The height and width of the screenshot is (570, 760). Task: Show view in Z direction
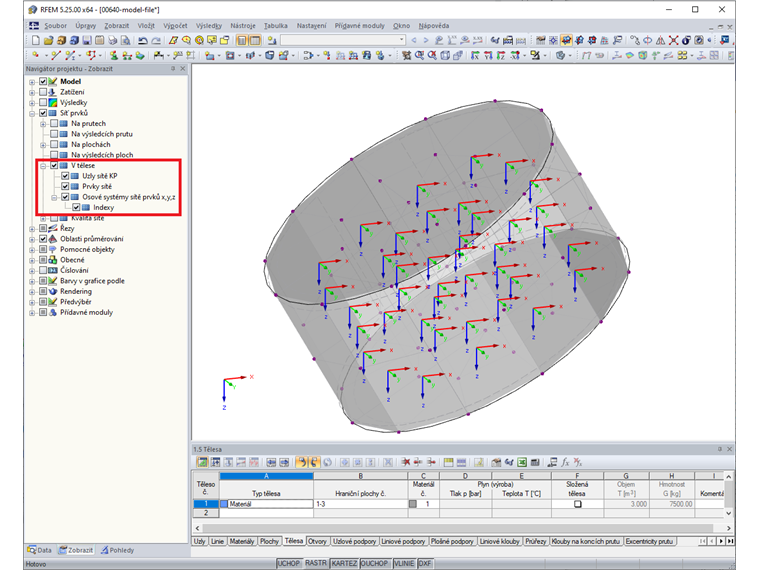pos(501,55)
